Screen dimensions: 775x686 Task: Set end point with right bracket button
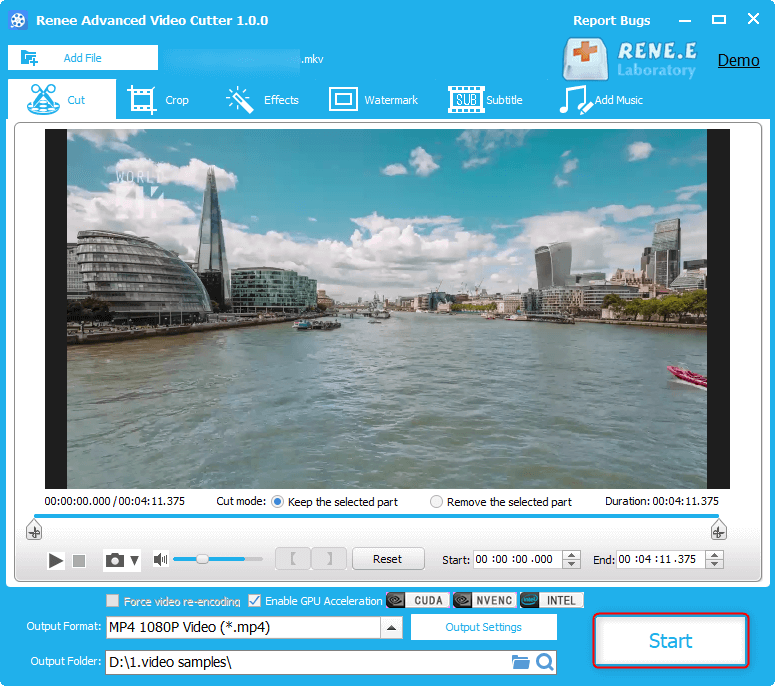click(x=329, y=559)
